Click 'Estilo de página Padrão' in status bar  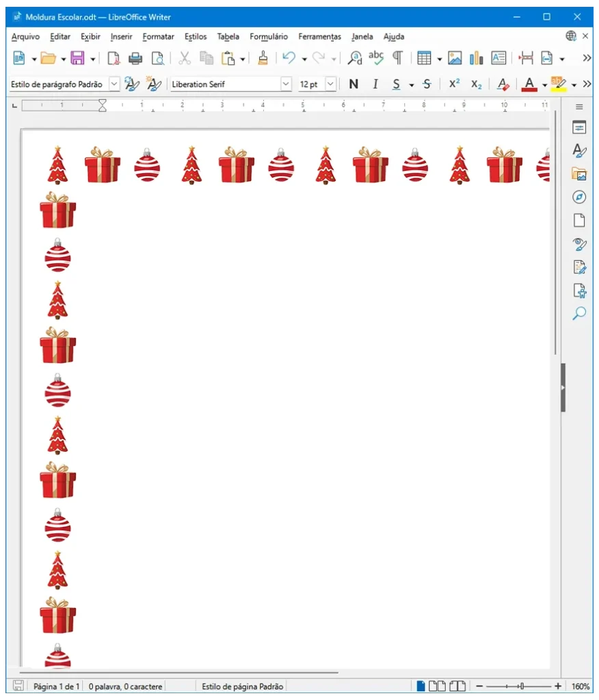[242, 686]
